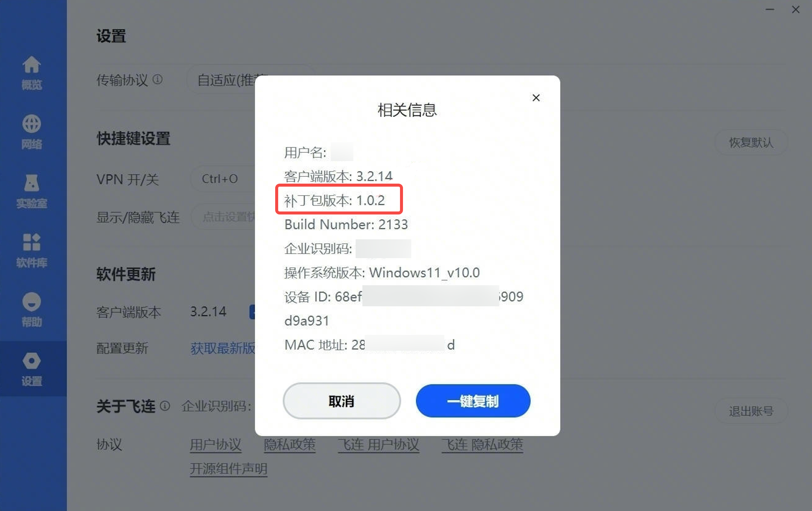Image resolution: width=812 pixels, height=511 pixels.
Task: Open the 帮助 help icon in sidebar
Action: [x=32, y=309]
